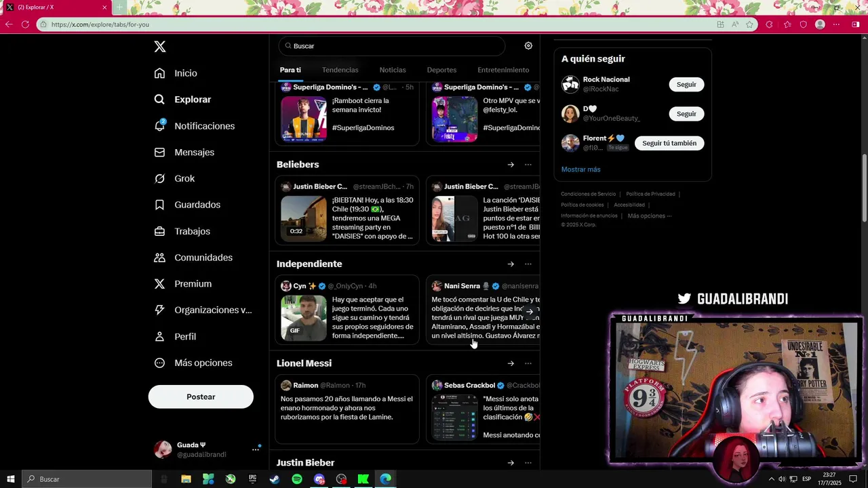Open File Explorer in taskbar

coord(186,479)
